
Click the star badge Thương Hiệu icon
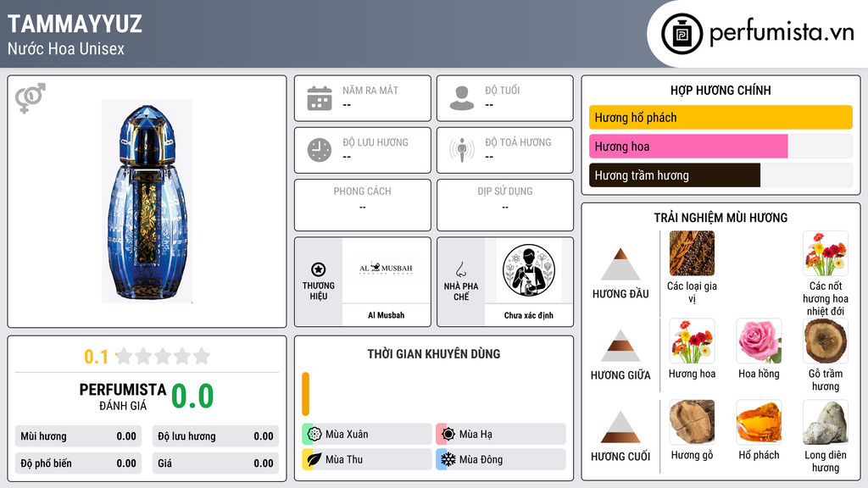(x=319, y=269)
